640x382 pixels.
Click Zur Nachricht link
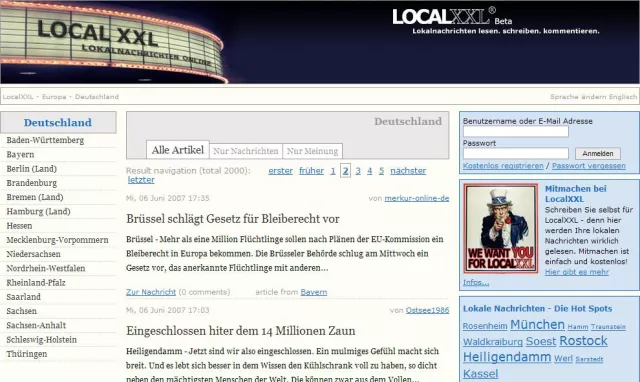[151, 292]
